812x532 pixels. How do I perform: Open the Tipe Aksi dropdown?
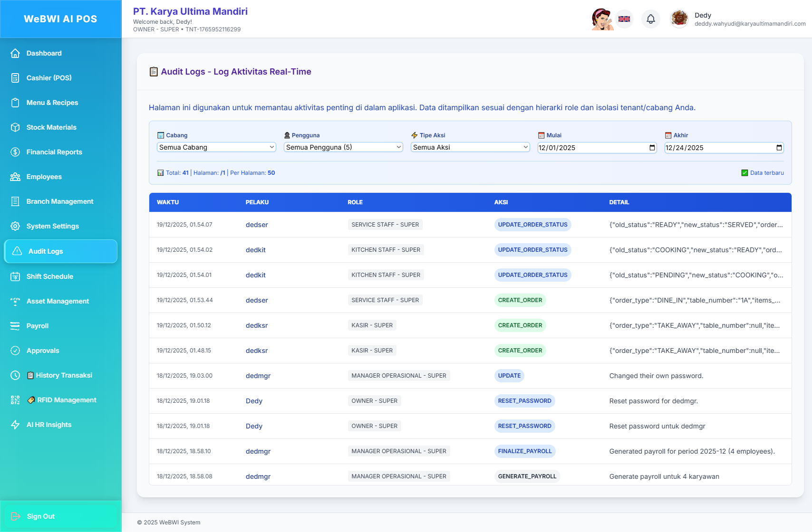(470, 147)
